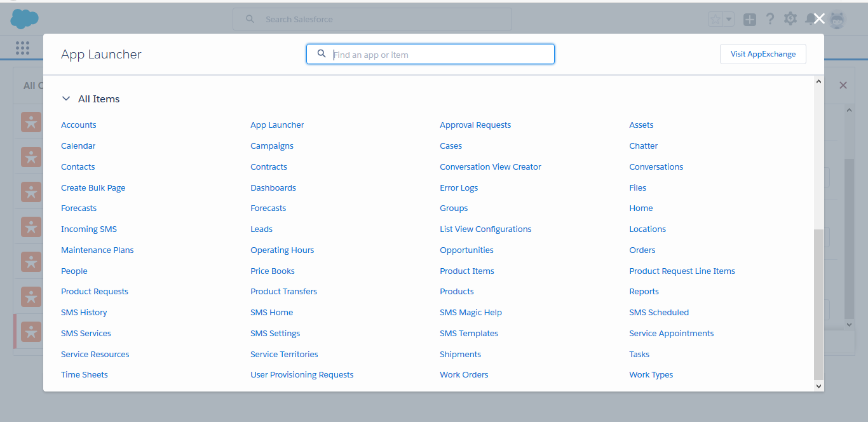Open Approval Requests

tap(475, 125)
